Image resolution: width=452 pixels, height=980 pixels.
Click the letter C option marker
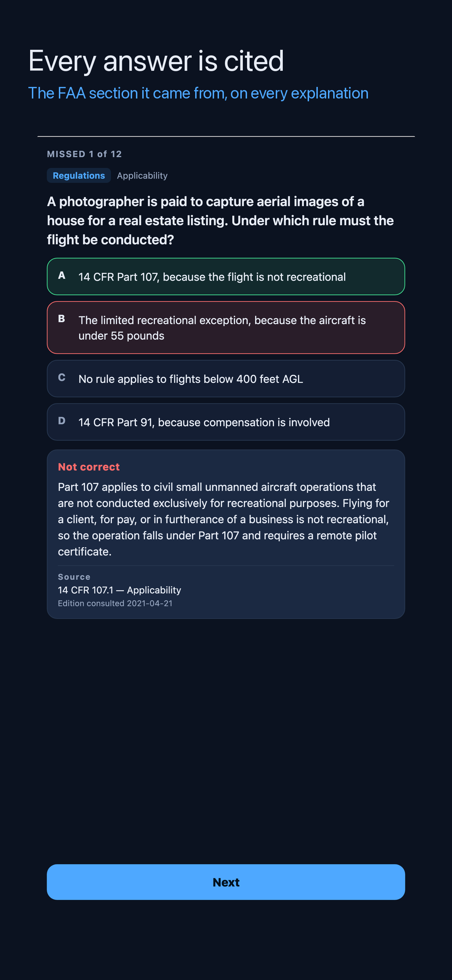(62, 377)
